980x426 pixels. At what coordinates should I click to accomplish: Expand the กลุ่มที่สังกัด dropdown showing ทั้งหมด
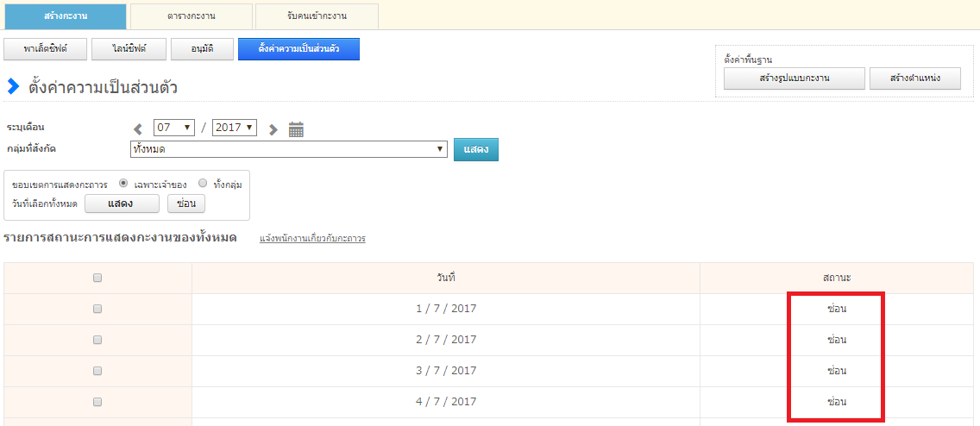(x=288, y=149)
